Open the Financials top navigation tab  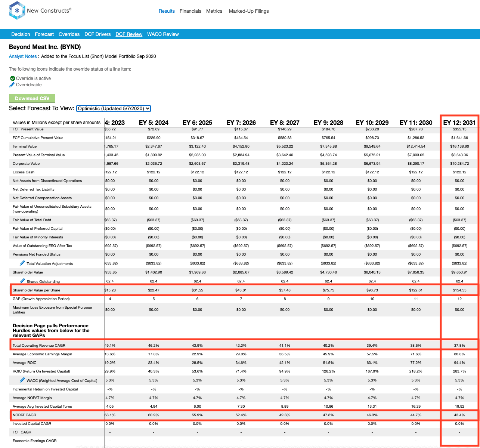click(x=191, y=11)
